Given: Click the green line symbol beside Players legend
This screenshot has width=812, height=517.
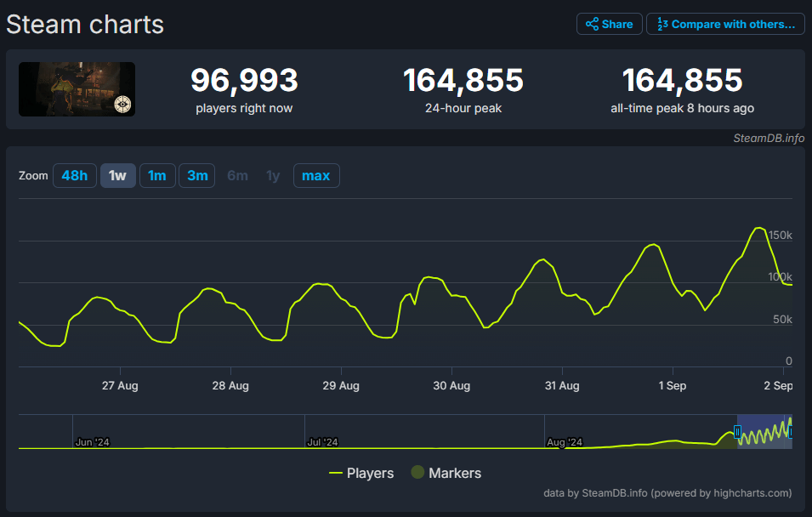Looking at the screenshot, I should tap(336, 473).
